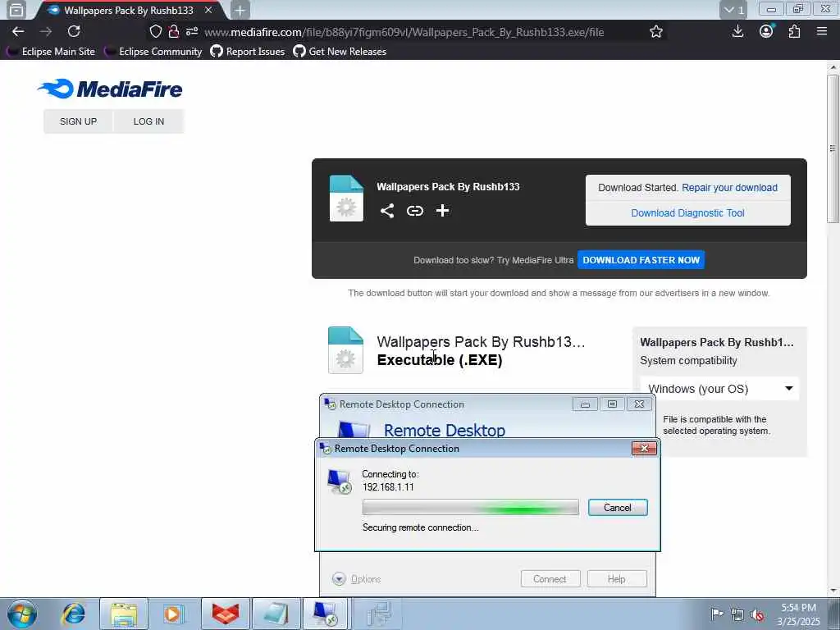The width and height of the screenshot is (840, 630).
Task: Open the browser hamburger menu
Action: [822, 32]
